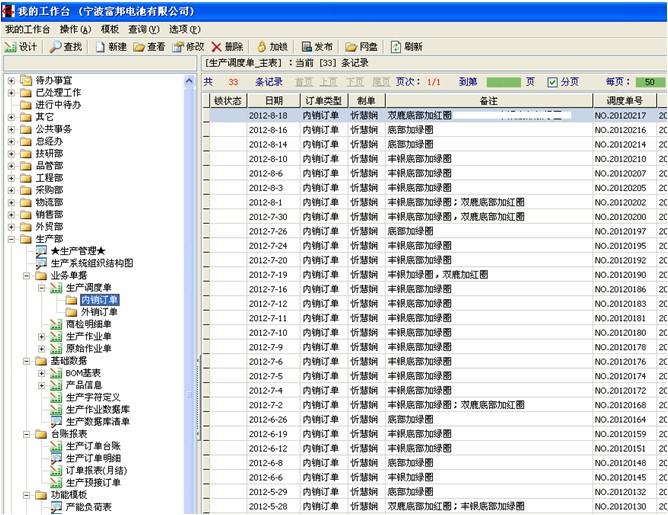Click the 修改 (Modify) toolbar icon
Screen dimensions: 668x515
tap(188, 47)
